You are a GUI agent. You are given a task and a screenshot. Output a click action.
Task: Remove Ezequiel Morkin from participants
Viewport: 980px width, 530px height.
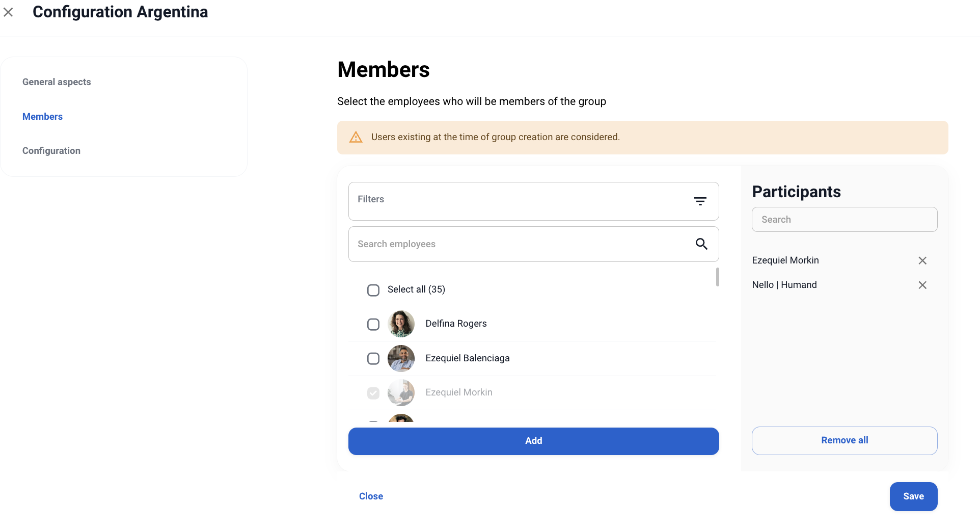coord(922,260)
